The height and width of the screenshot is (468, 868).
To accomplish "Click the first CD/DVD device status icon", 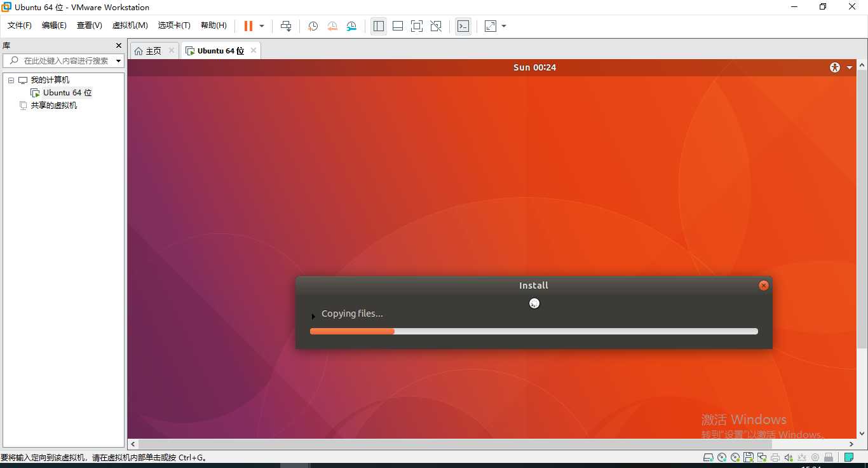I will (722, 457).
